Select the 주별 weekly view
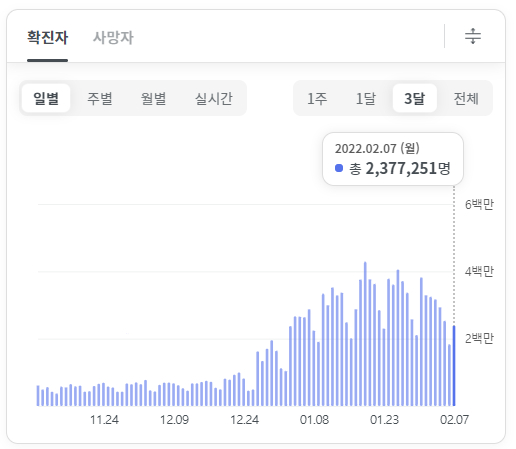 100,98
